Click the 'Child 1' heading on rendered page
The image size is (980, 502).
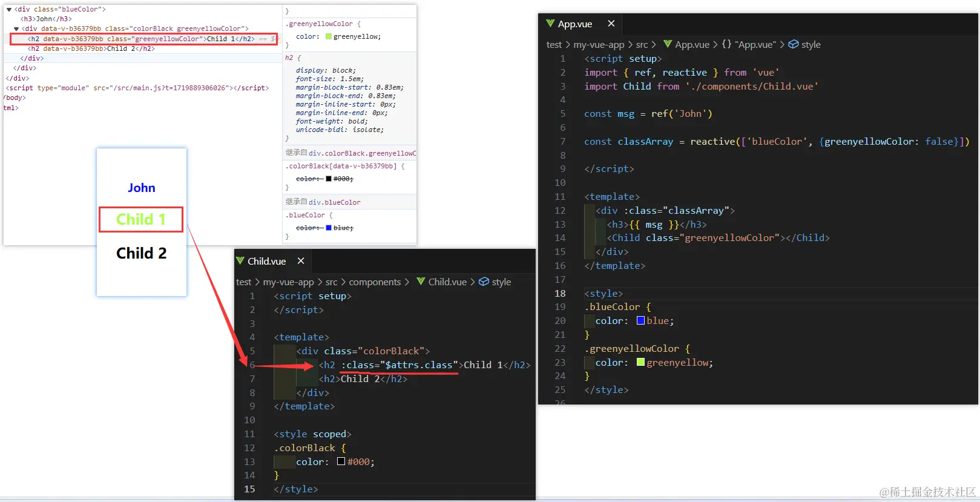tap(141, 219)
